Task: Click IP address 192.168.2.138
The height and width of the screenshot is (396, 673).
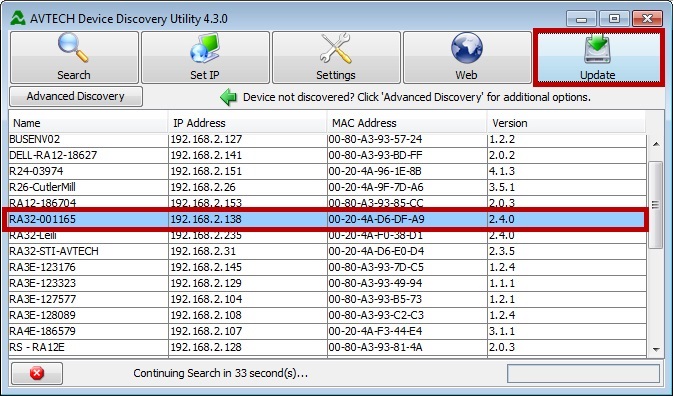Action: pos(206,219)
